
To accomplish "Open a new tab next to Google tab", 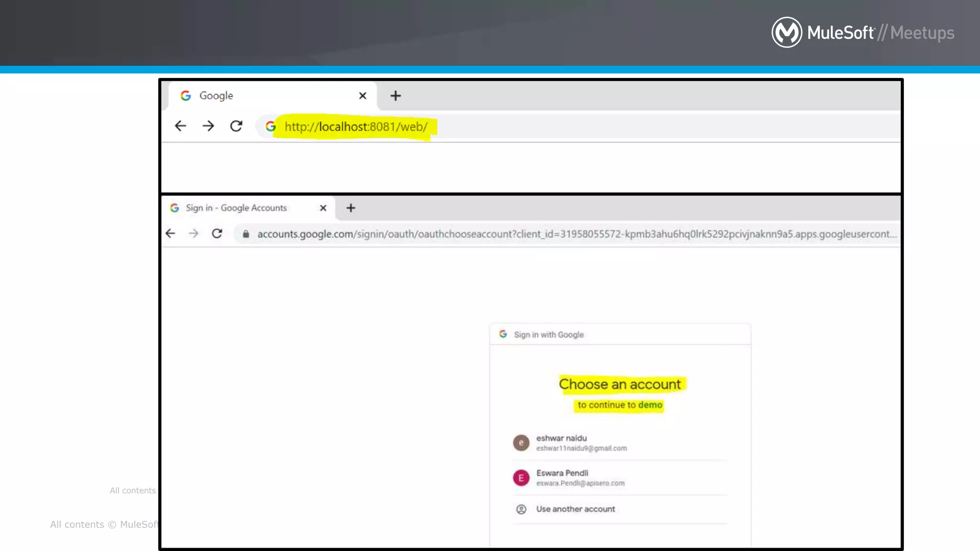I will click(x=395, y=96).
